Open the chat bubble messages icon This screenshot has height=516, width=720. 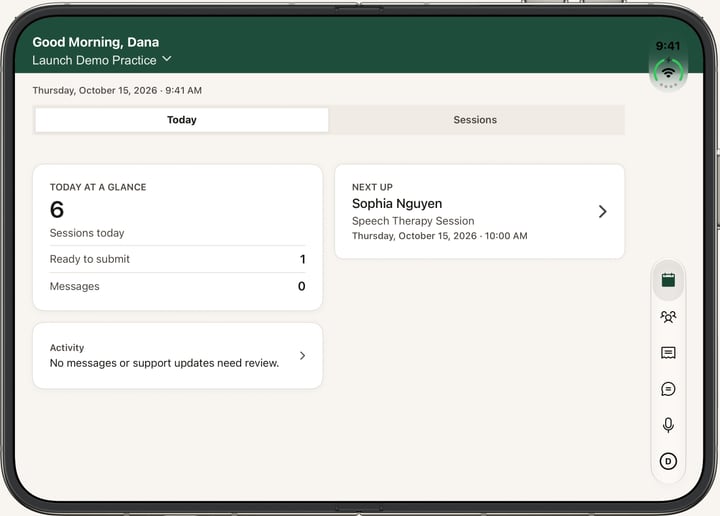(x=668, y=389)
